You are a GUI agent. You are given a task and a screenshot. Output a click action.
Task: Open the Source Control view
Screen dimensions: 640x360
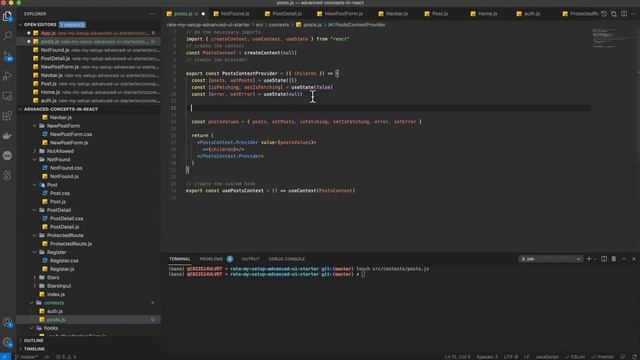[x=7, y=56]
